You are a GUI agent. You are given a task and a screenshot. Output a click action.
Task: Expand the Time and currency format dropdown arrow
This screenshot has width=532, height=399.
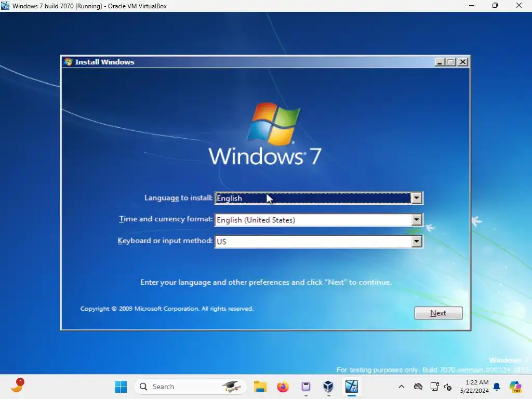[x=416, y=220]
